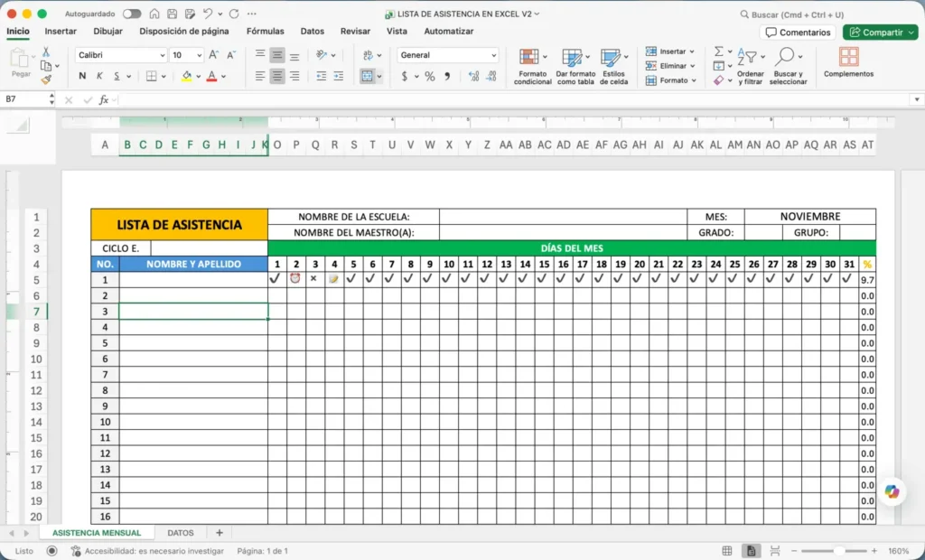This screenshot has width=925, height=560.
Task: Switch to the DATOS sheet tab
Action: coord(181,532)
